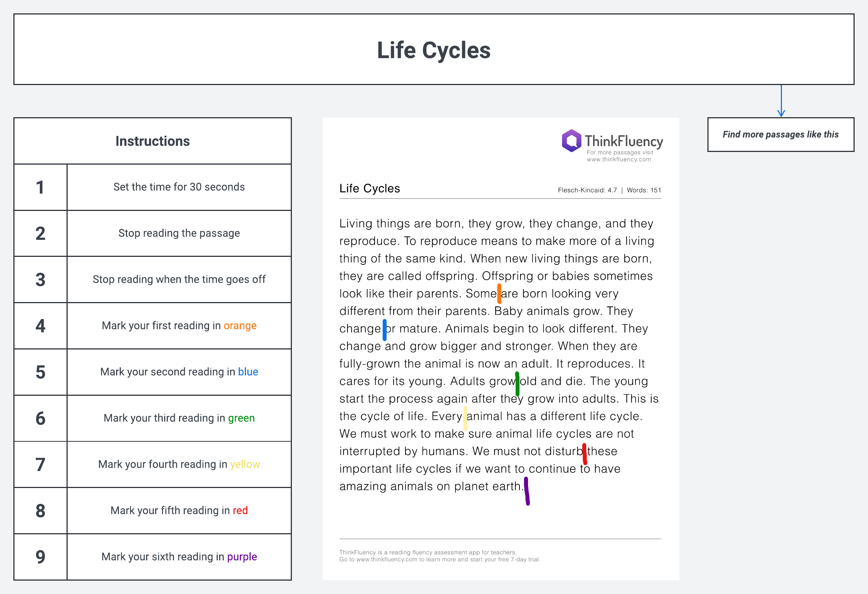Select instruction 1 'Set the time for 30 seconds'

pos(179,187)
